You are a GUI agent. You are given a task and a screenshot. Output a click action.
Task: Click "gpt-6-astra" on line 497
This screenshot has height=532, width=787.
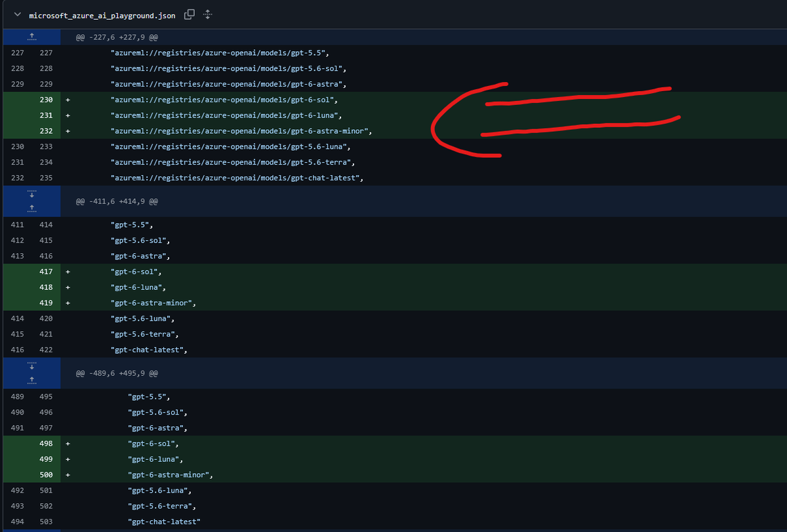pos(157,428)
